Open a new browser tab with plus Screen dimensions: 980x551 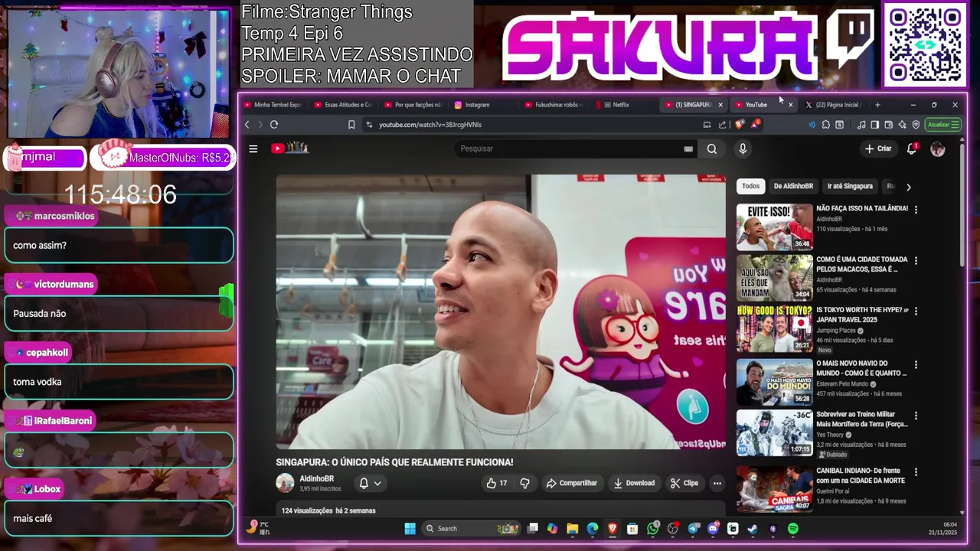[x=877, y=105]
